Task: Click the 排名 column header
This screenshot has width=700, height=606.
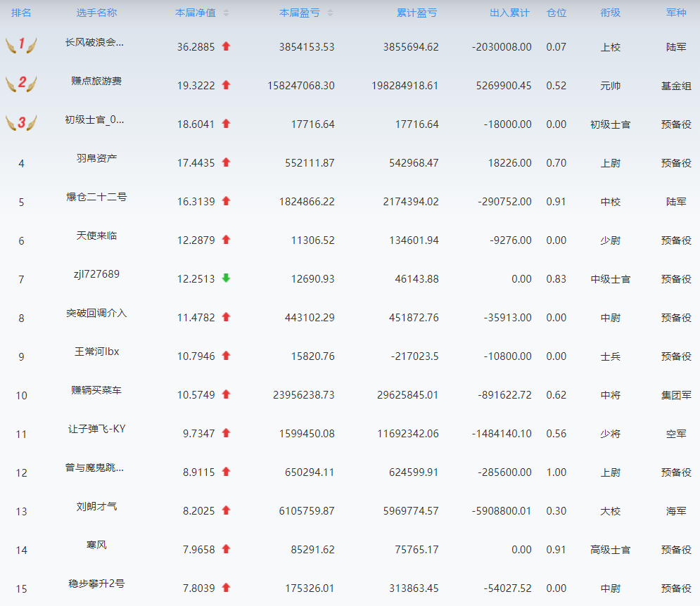Action: (x=21, y=13)
